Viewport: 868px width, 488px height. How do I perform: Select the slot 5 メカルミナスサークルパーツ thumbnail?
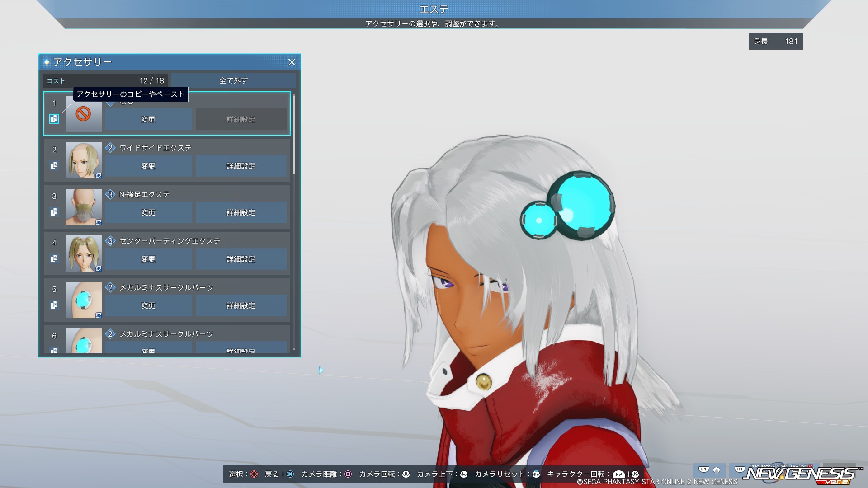[x=84, y=300]
